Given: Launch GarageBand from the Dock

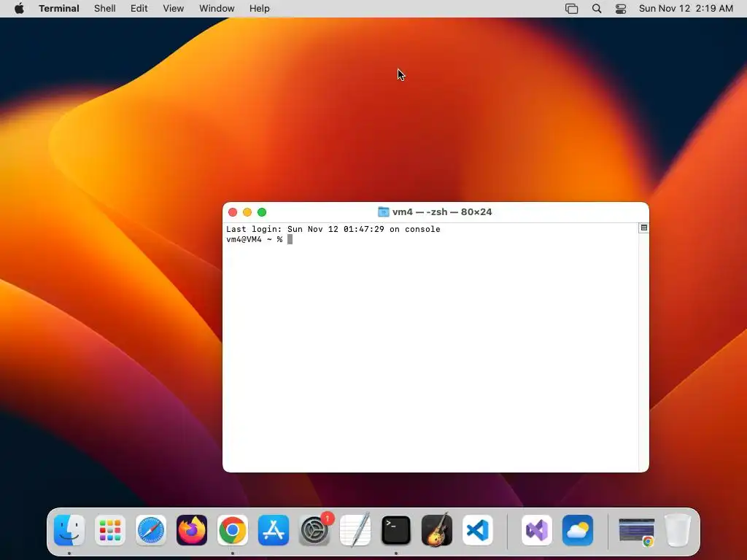Looking at the screenshot, I should (x=437, y=530).
